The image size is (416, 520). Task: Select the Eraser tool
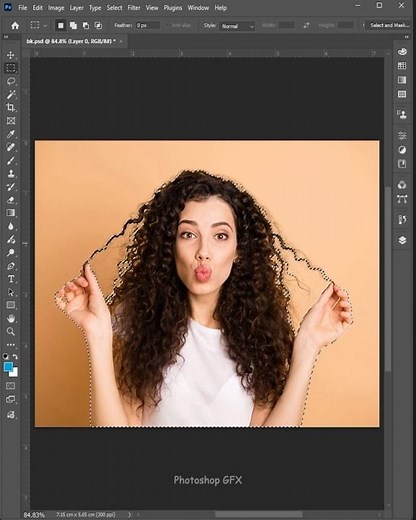pos(11,200)
